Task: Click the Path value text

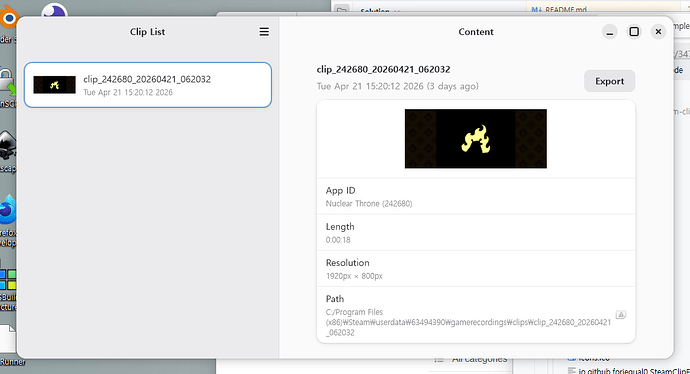Action: [x=468, y=322]
